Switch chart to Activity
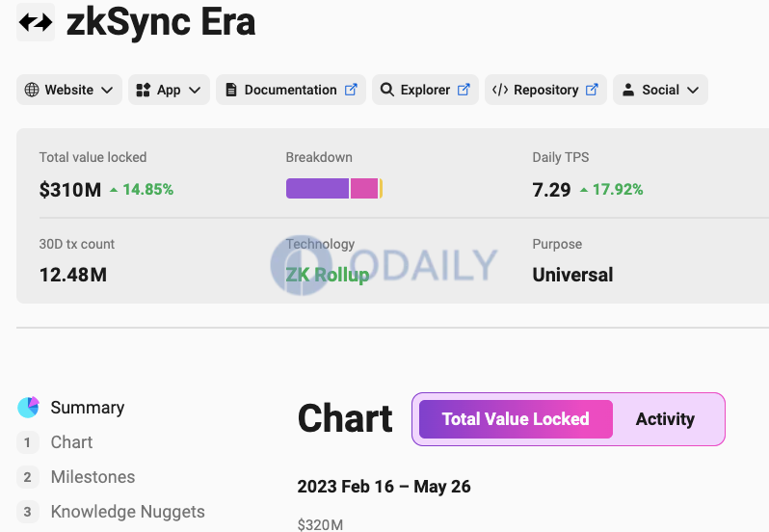The image size is (769, 532). (x=665, y=419)
